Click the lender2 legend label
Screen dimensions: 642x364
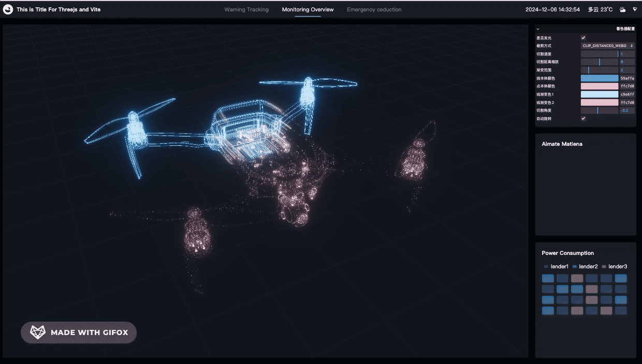pyautogui.click(x=588, y=267)
